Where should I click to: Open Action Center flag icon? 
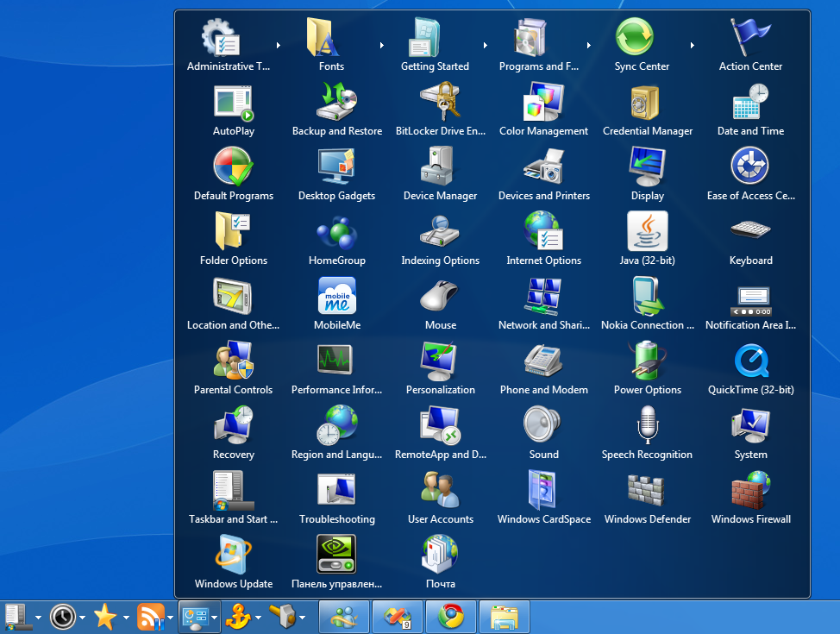[x=750, y=36]
